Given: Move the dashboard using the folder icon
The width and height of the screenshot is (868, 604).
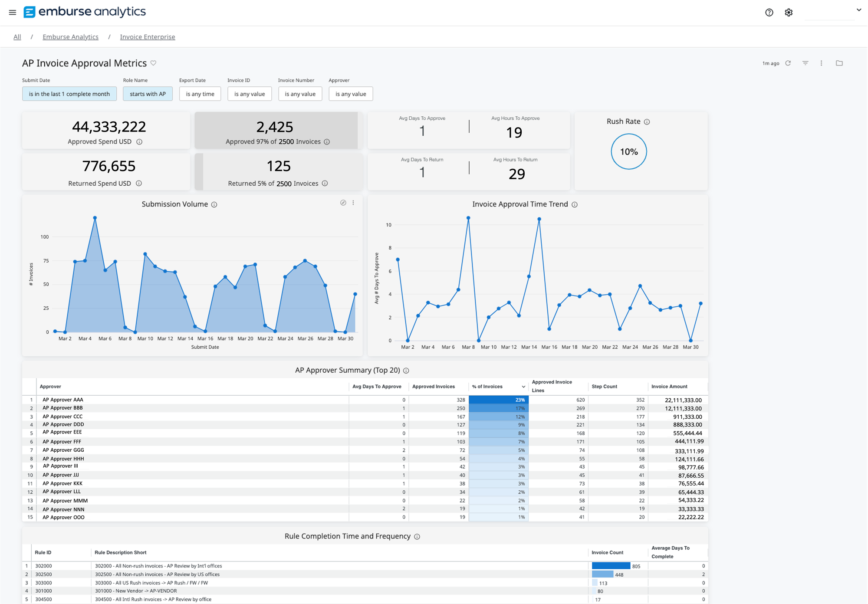Looking at the screenshot, I should pyautogui.click(x=840, y=63).
